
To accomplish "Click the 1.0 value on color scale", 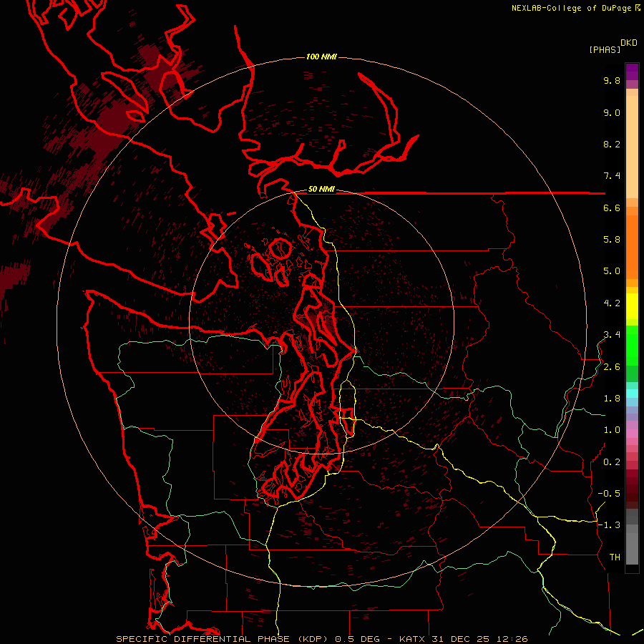I will 612,430.
